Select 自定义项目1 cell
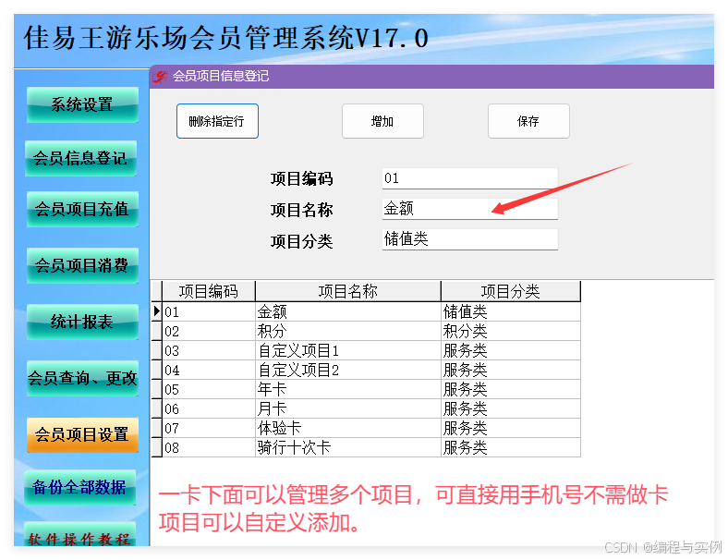The height and width of the screenshot is (560, 728). (347, 350)
